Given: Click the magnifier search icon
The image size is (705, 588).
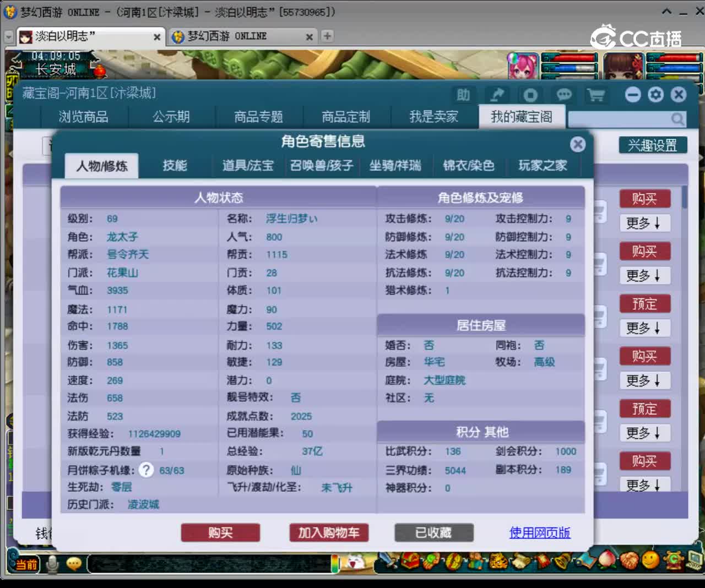Looking at the screenshot, I should coord(677,119).
